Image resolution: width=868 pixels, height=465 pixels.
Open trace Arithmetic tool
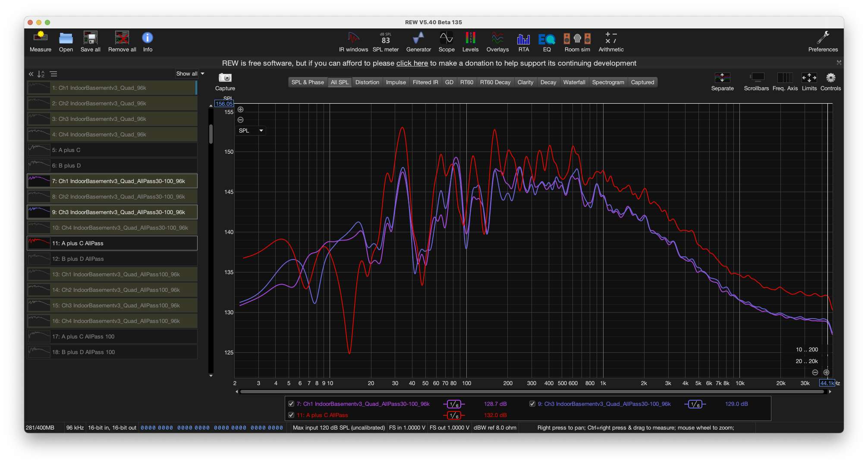tap(611, 42)
